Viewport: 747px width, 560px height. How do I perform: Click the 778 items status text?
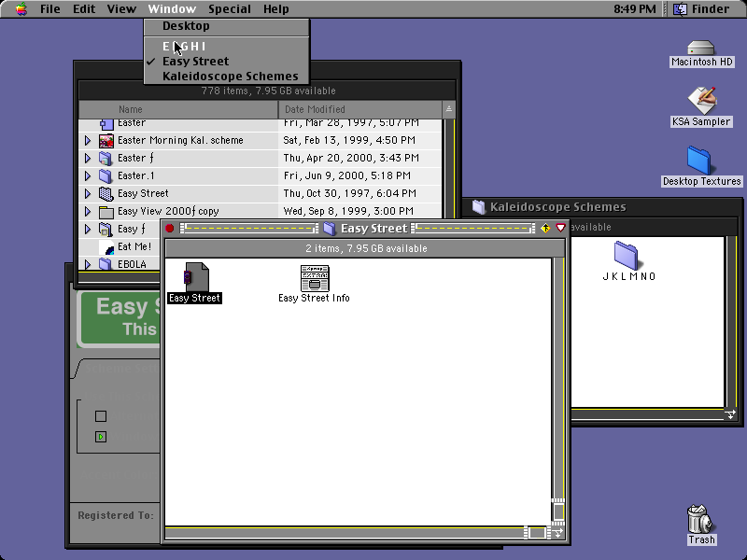tap(268, 91)
